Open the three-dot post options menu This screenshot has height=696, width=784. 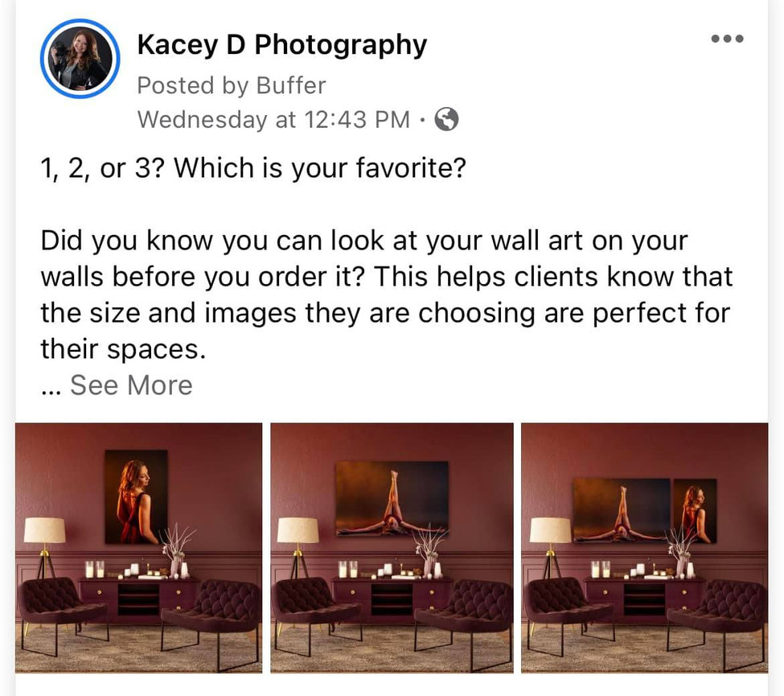coord(727,39)
